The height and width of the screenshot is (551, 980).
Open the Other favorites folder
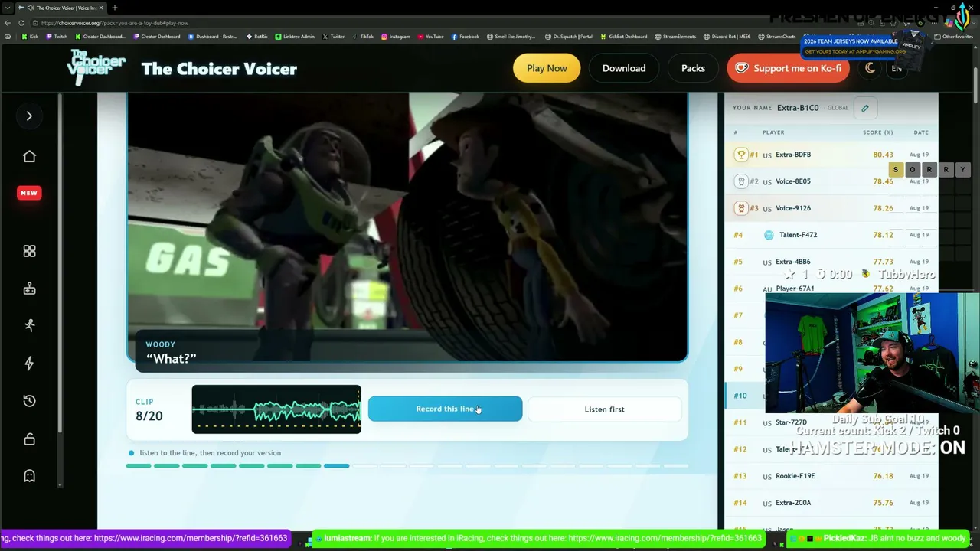click(x=954, y=37)
